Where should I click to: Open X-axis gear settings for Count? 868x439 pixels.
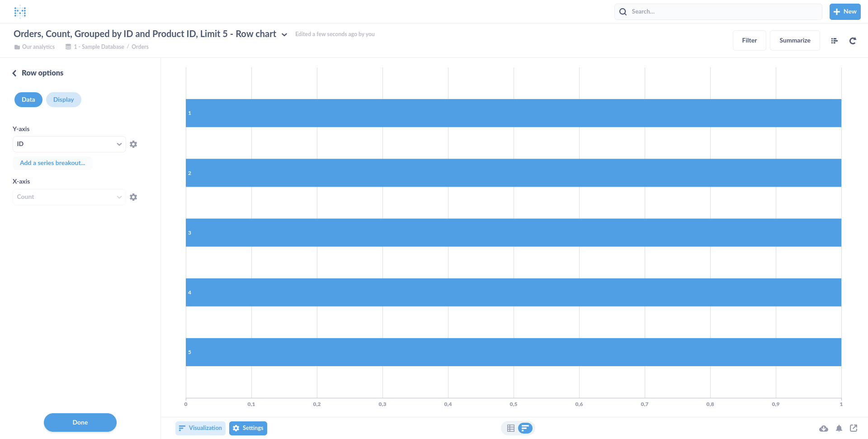[x=133, y=197]
